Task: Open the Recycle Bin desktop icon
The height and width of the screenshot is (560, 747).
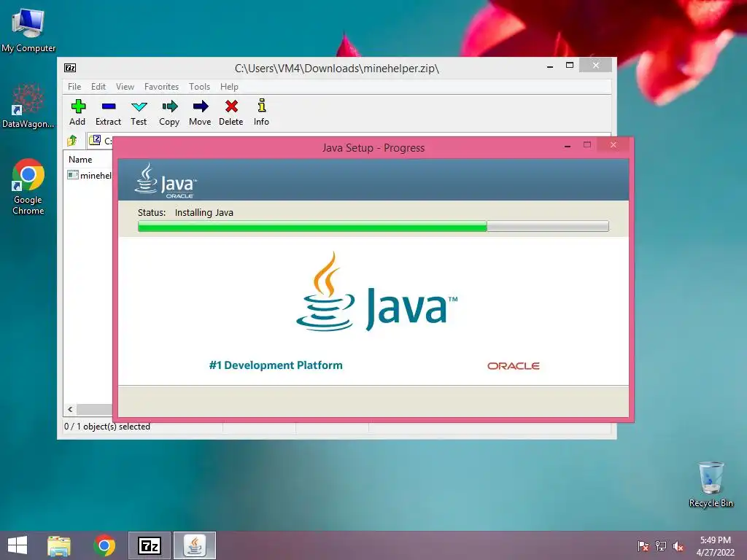Action: click(711, 484)
